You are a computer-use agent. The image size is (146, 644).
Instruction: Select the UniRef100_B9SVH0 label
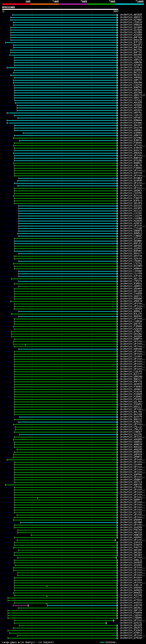(x=131, y=55)
